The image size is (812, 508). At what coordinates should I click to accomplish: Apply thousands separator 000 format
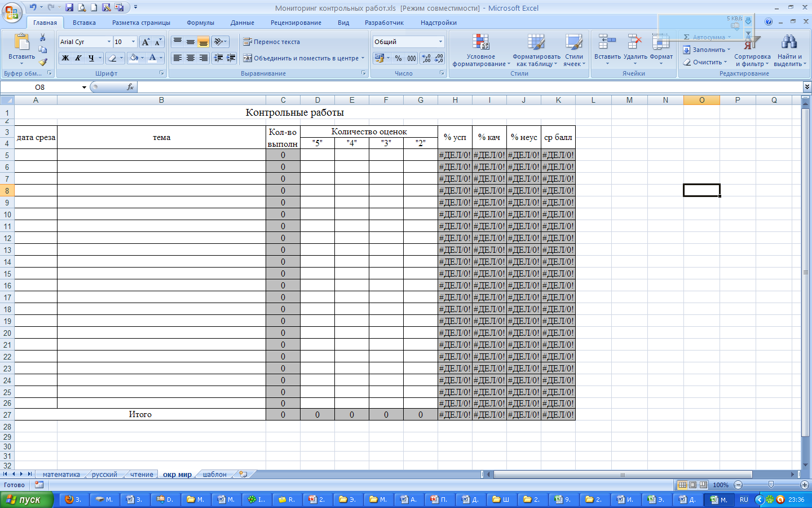412,58
